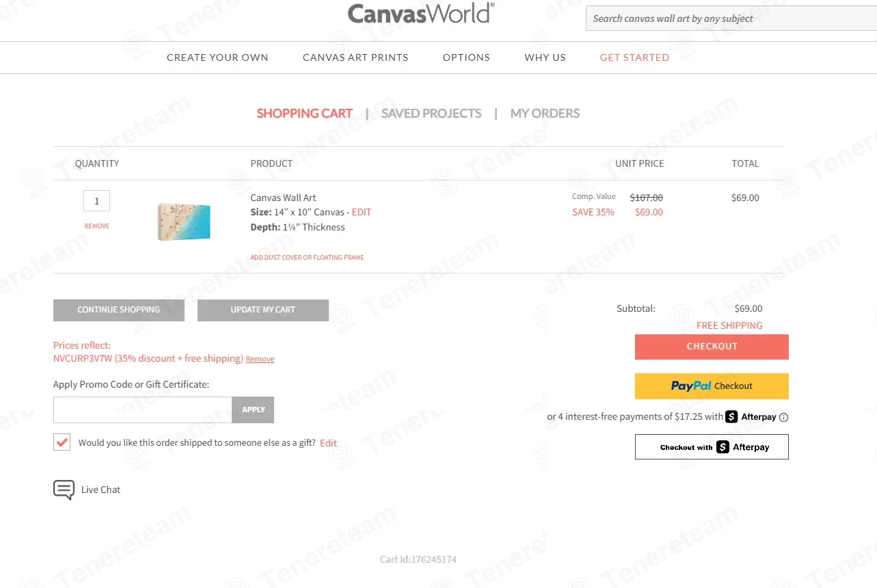Open the Create Your Own menu
This screenshot has width=877, height=588.
click(217, 57)
